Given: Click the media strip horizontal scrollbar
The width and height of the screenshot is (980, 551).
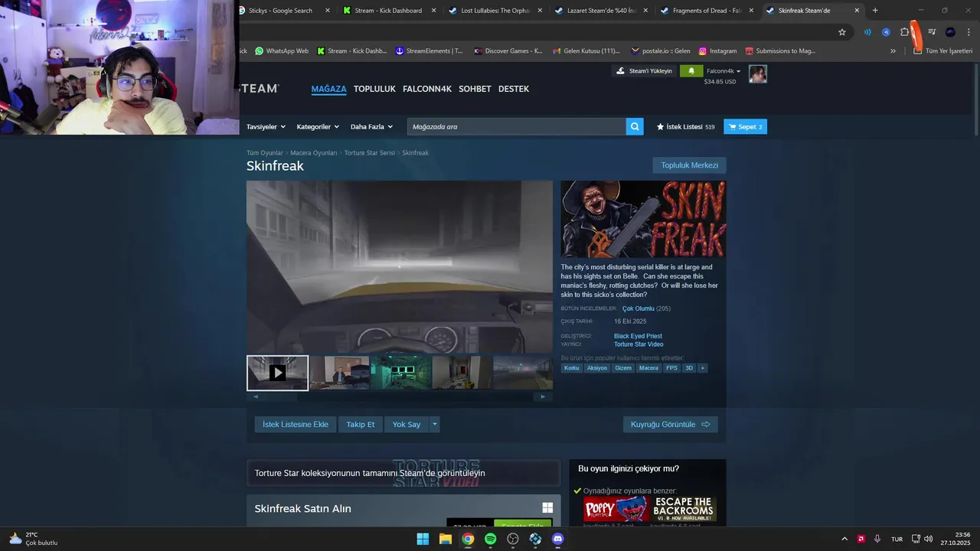Looking at the screenshot, I should (x=399, y=396).
